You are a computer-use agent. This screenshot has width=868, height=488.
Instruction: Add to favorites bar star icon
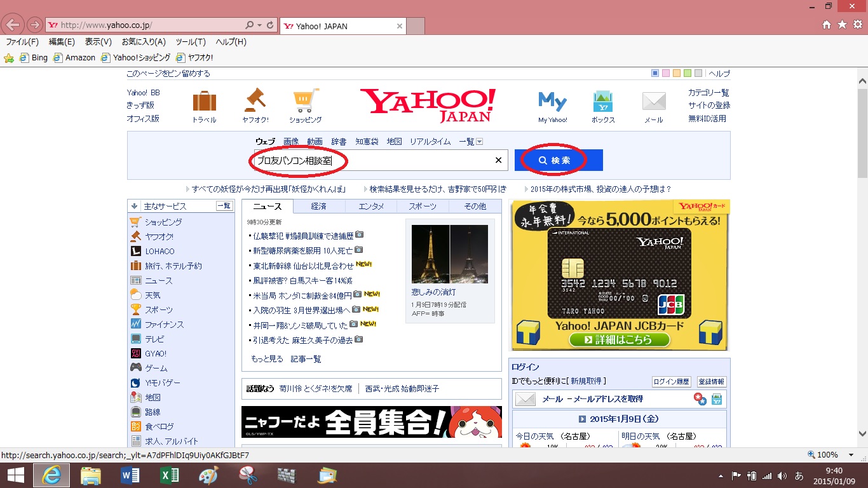(x=9, y=58)
